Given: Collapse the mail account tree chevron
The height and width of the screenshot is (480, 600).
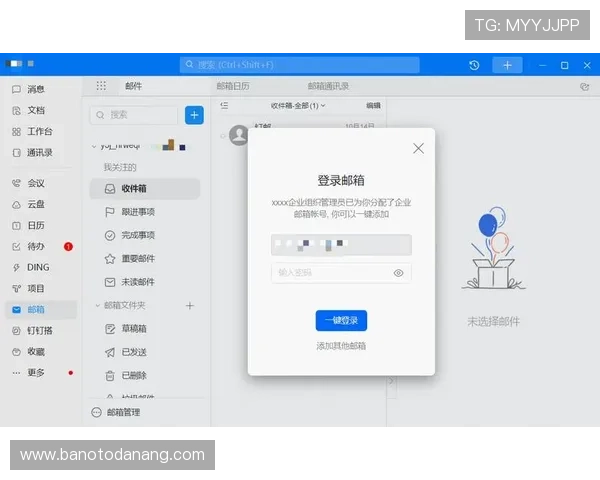Looking at the screenshot, I should click(94, 147).
